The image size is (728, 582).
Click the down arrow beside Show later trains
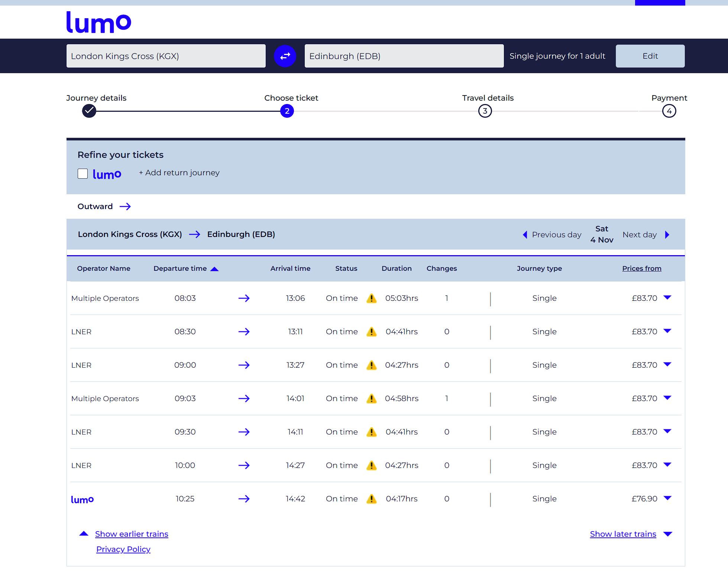[x=668, y=534]
